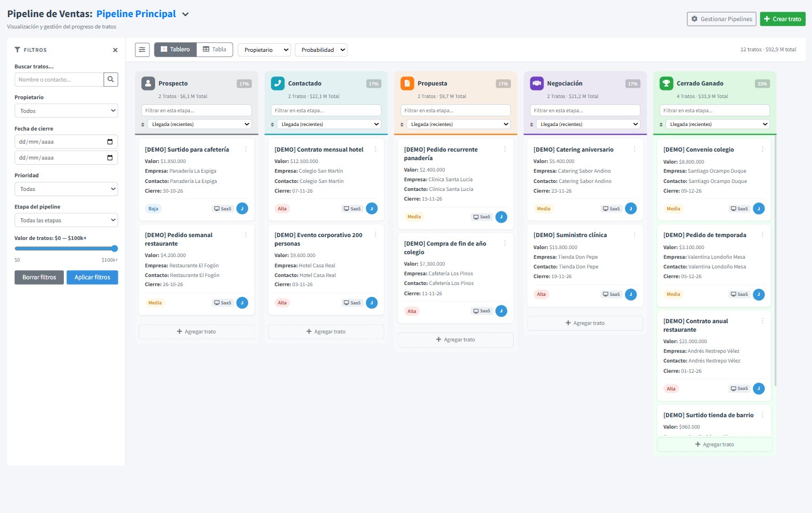The width and height of the screenshot is (812, 513).
Task: Open the sidebar Propietario filter showing Todos
Action: [66, 111]
